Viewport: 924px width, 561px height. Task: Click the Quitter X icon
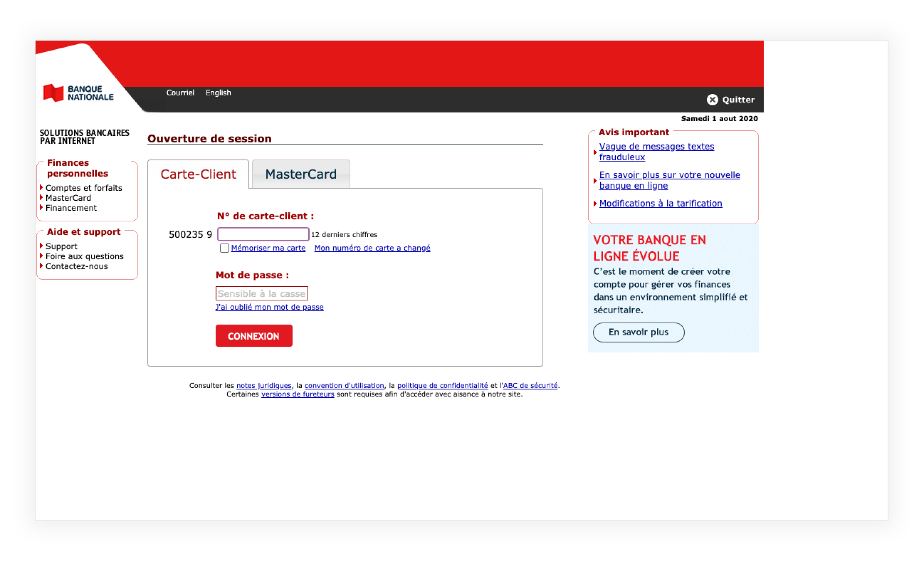click(x=712, y=100)
